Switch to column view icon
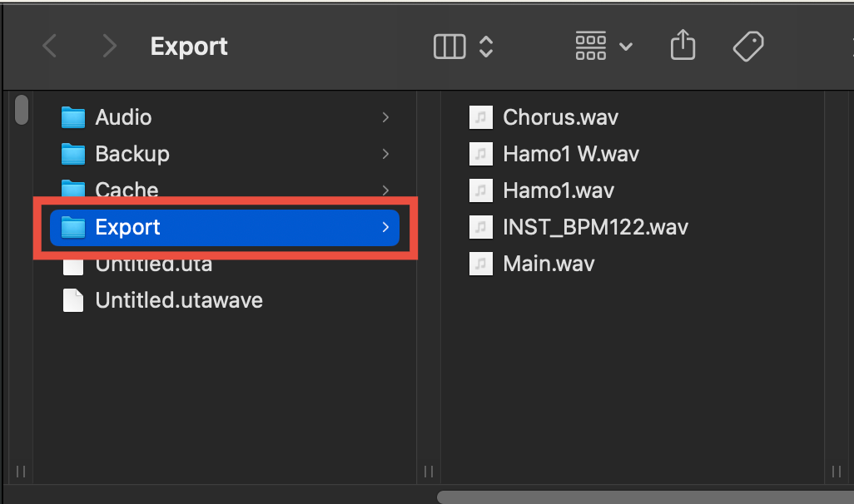The height and width of the screenshot is (504, 854). (449, 47)
